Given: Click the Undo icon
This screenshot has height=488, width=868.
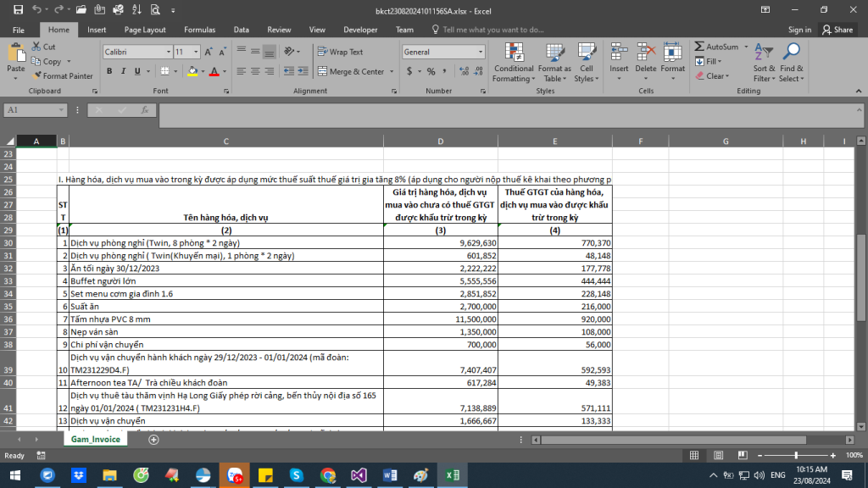Looking at the screenshot, I should (x=36, y=10).
